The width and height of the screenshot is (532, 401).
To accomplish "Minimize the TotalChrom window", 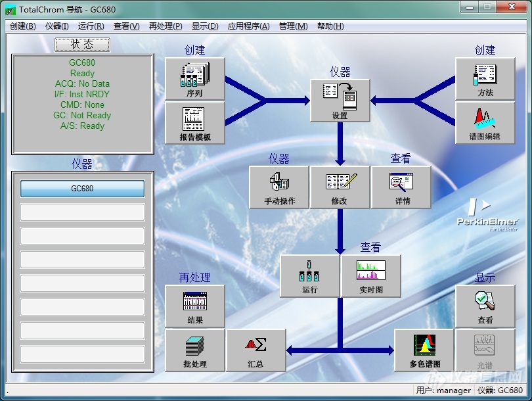I will (x=470, y=7).
